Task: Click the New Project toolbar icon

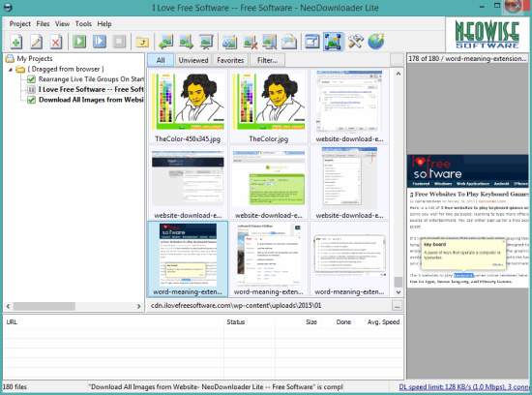Action: click(15, 42)
